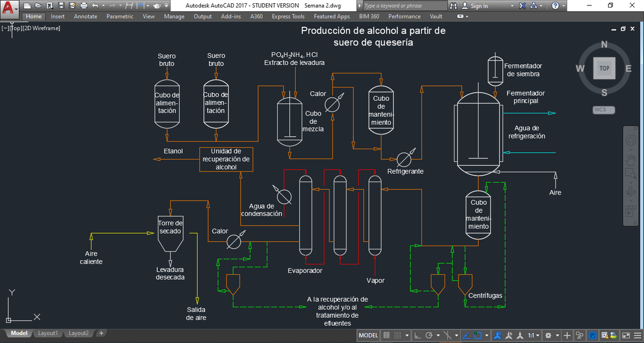
Task: Switch to the Layout1 tab
Action: [48, 333]
